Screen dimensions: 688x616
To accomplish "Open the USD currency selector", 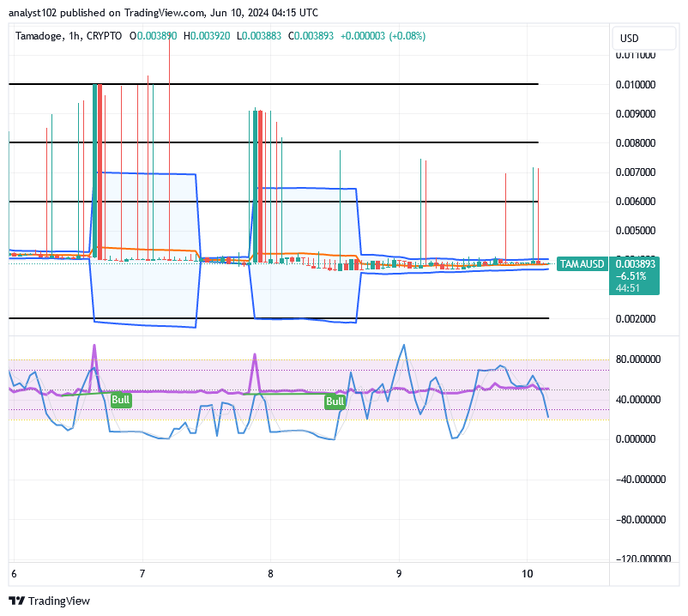I will pos(643,38).
